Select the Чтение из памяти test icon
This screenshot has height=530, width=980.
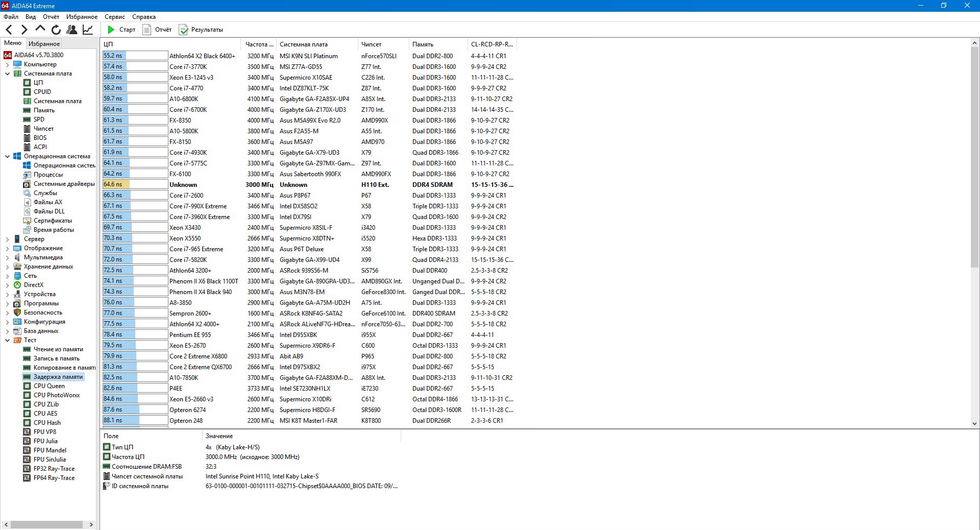coord(27,349)
